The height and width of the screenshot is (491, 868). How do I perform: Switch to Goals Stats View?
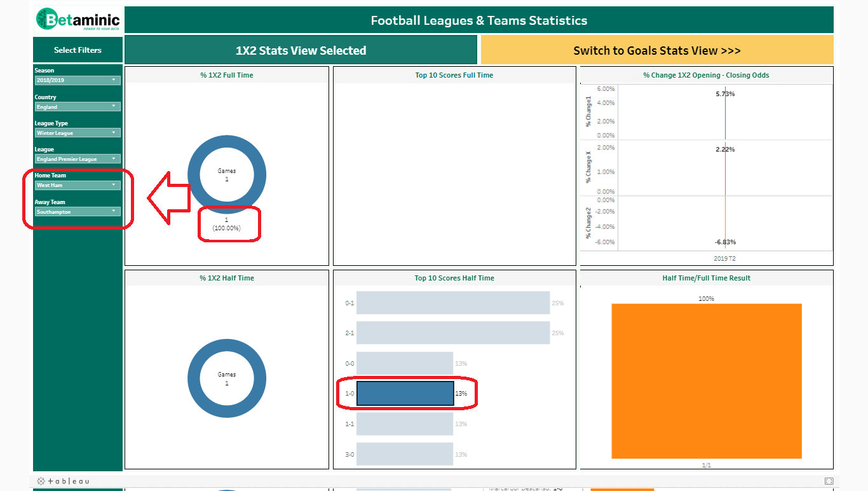[x=656, y=50]
